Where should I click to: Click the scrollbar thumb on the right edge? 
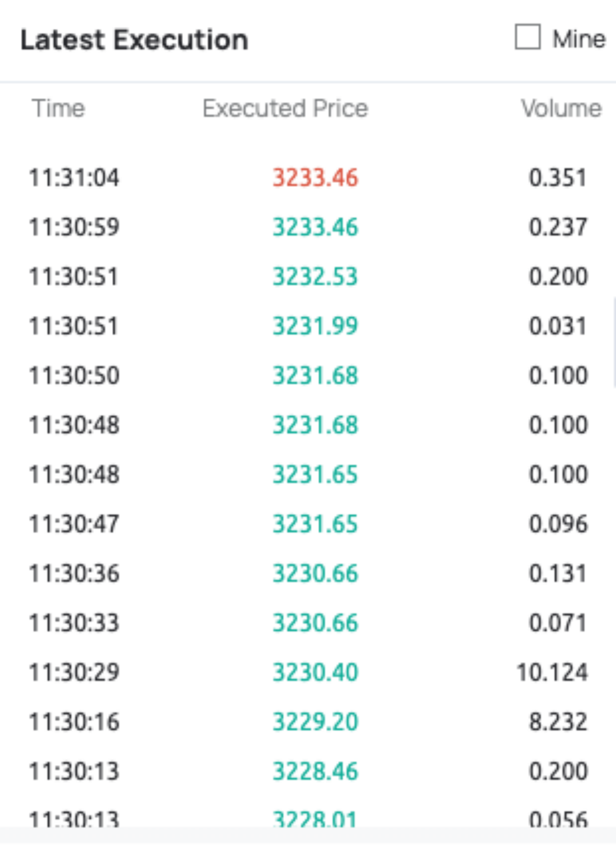(x=614, y=342)
